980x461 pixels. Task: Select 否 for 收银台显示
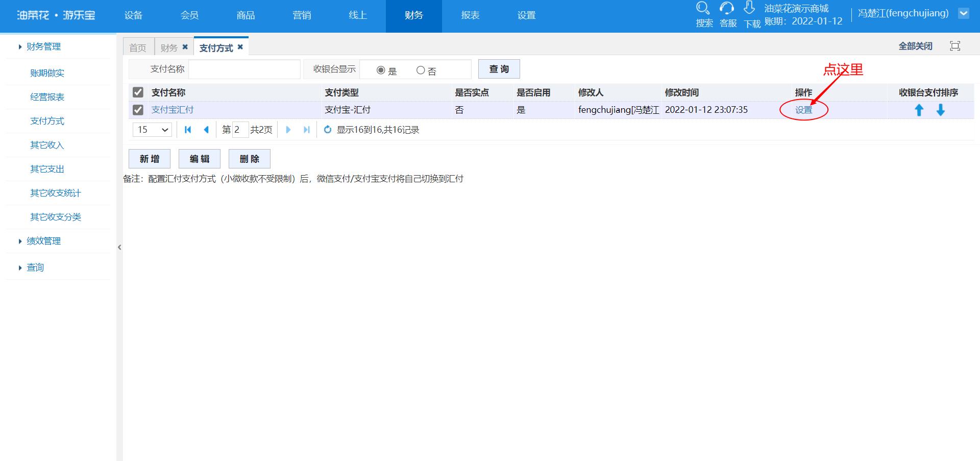421,70
